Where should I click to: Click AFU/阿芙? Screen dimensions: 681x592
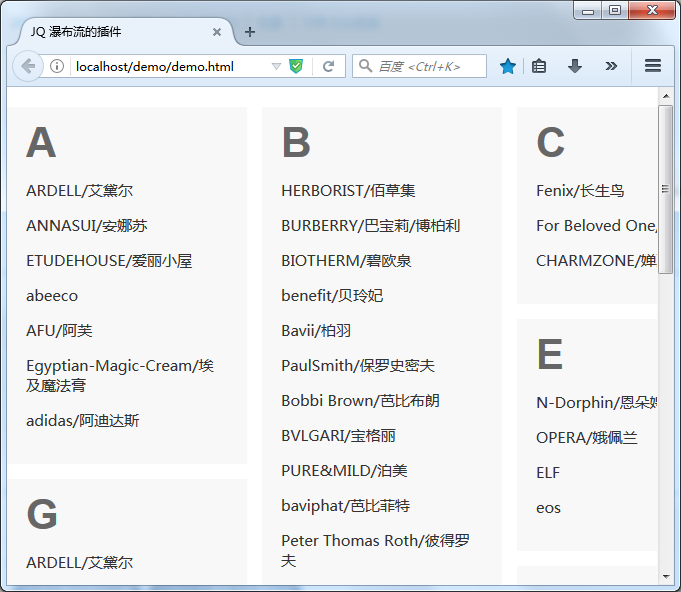[60, 331]
